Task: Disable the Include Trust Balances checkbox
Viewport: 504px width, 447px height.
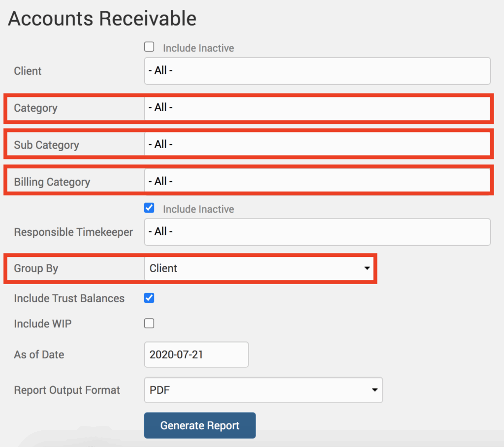Action: (149, 298)
